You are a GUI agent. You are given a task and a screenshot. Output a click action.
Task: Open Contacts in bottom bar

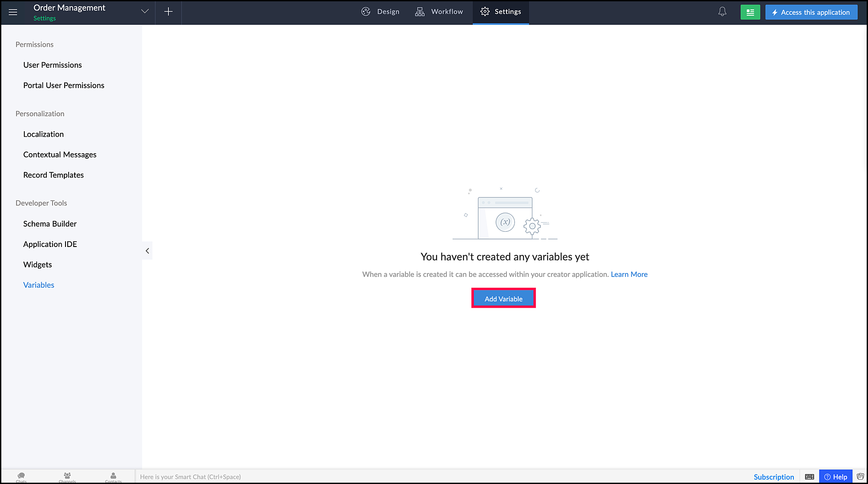click(x=113, y=477)
